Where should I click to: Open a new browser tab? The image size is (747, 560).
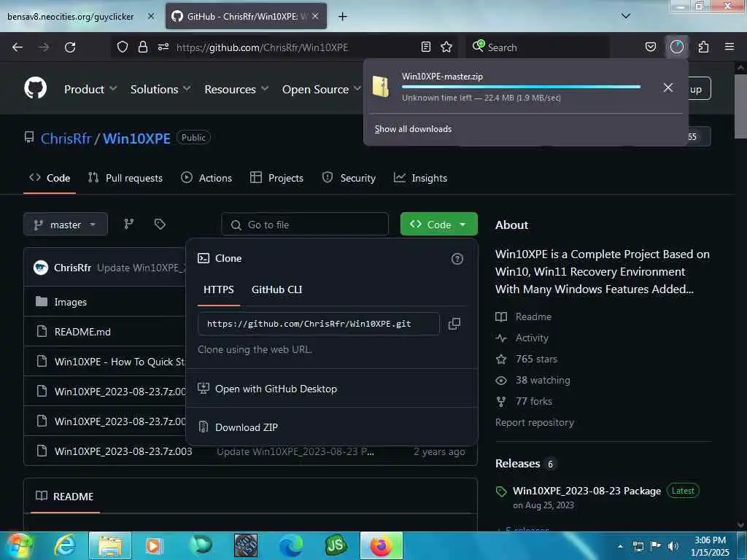[x=342, y=17]
